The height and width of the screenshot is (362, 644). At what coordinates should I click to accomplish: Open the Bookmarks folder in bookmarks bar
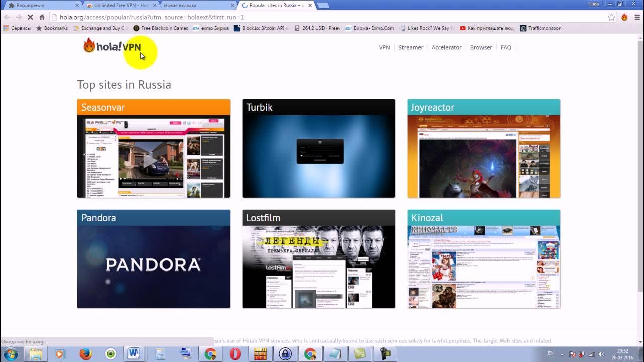pyautogui.click(x=52, y=28)
